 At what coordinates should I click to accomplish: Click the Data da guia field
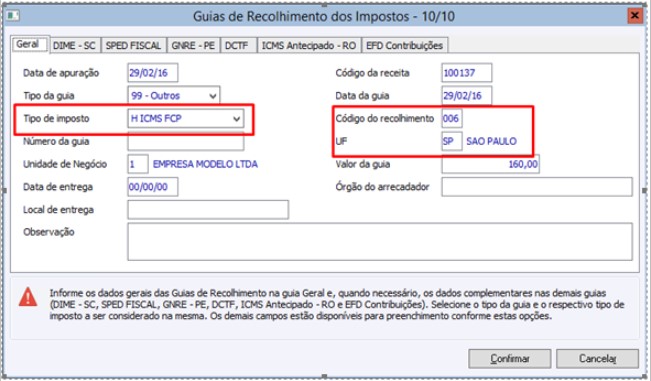[467, 96]
